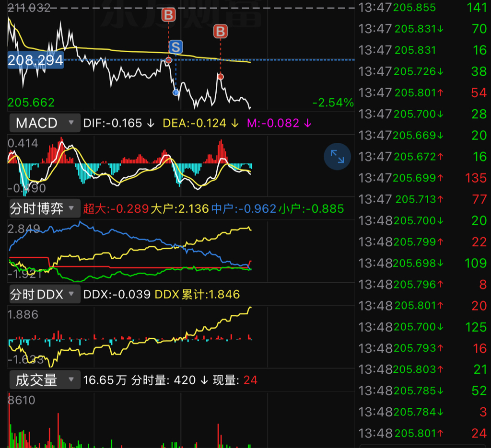Screen dimensions: 491x448
Task: Click 0.414 MACD upper scale label
Action: point(23,143)
